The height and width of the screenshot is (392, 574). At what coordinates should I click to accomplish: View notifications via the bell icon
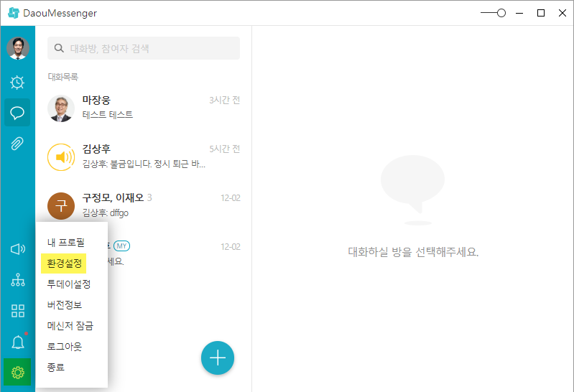click(18, 342)
